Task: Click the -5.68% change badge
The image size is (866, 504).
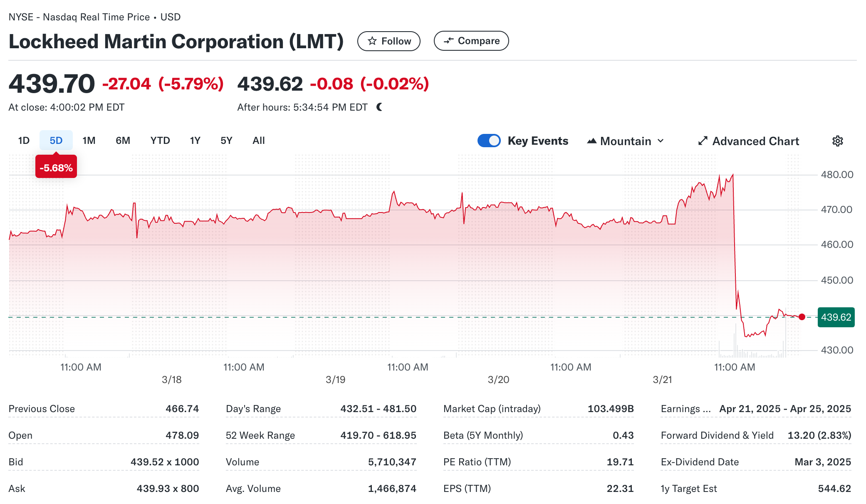Action: (x=56, y=168)
